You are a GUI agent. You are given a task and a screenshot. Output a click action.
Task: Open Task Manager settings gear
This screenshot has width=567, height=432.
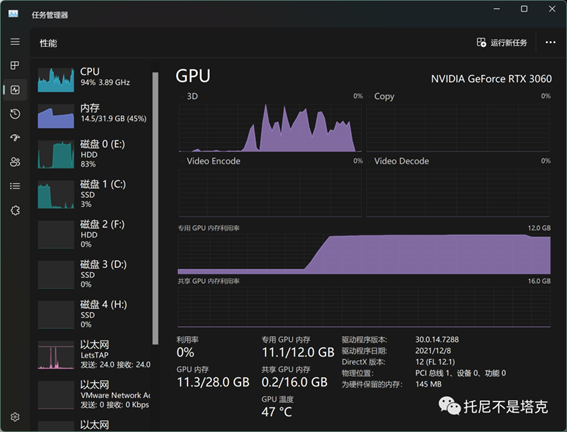[15, 417]
